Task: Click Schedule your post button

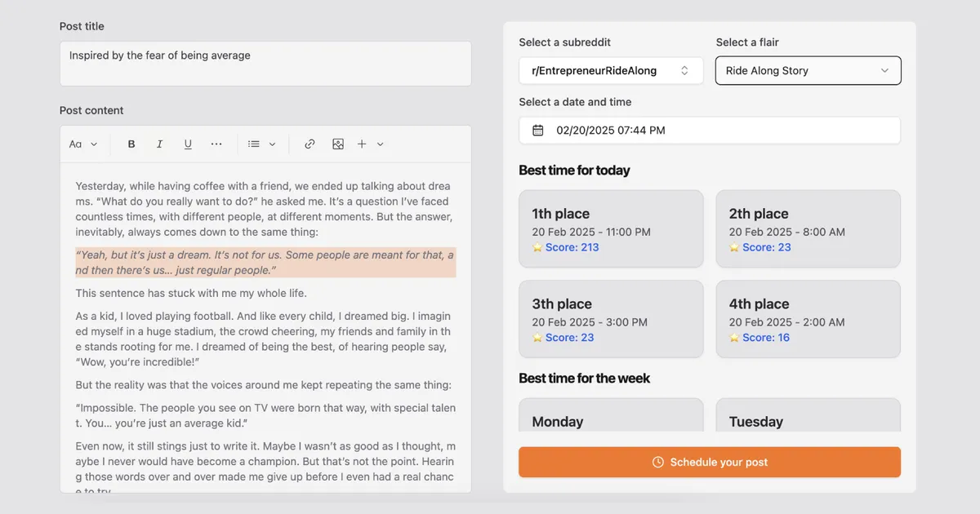Action: (709, 462)
